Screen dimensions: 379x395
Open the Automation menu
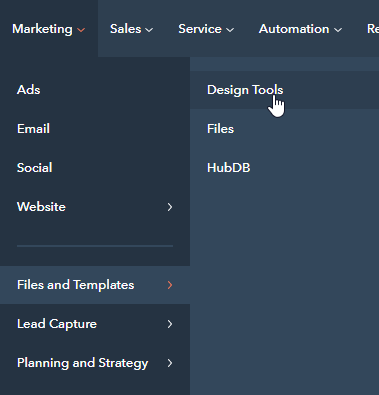pos(300,29)
